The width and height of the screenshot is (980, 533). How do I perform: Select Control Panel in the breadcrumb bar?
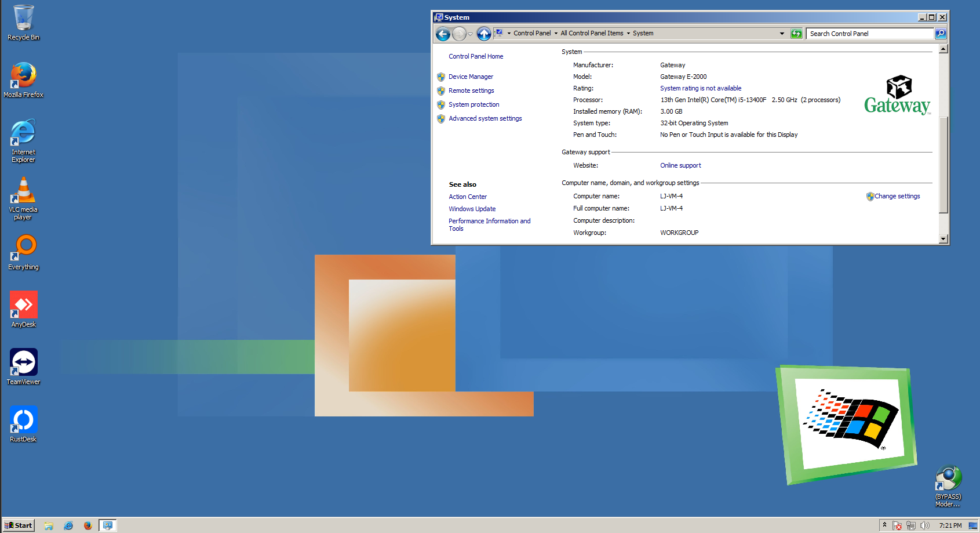point(534,33)
